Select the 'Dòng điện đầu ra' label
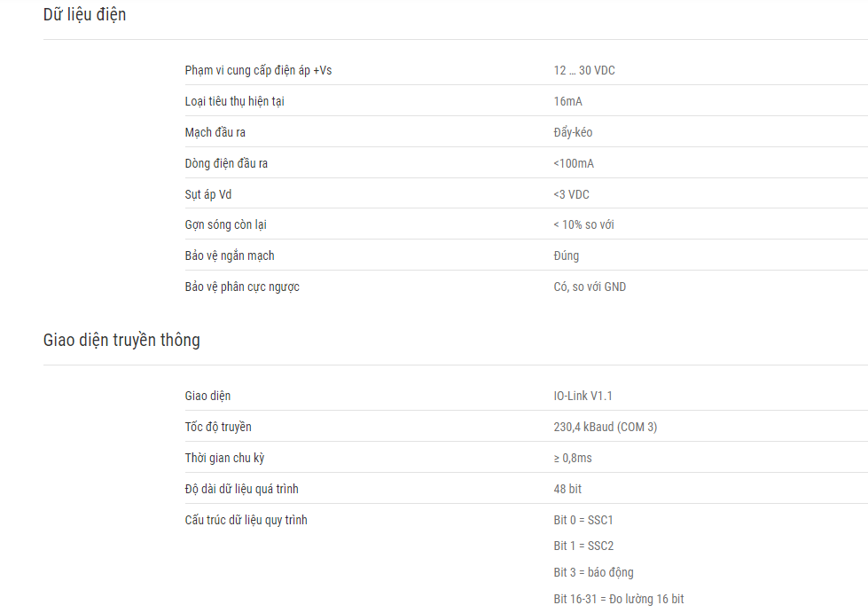Screen dimensions: 868x613 coord(226,163)
